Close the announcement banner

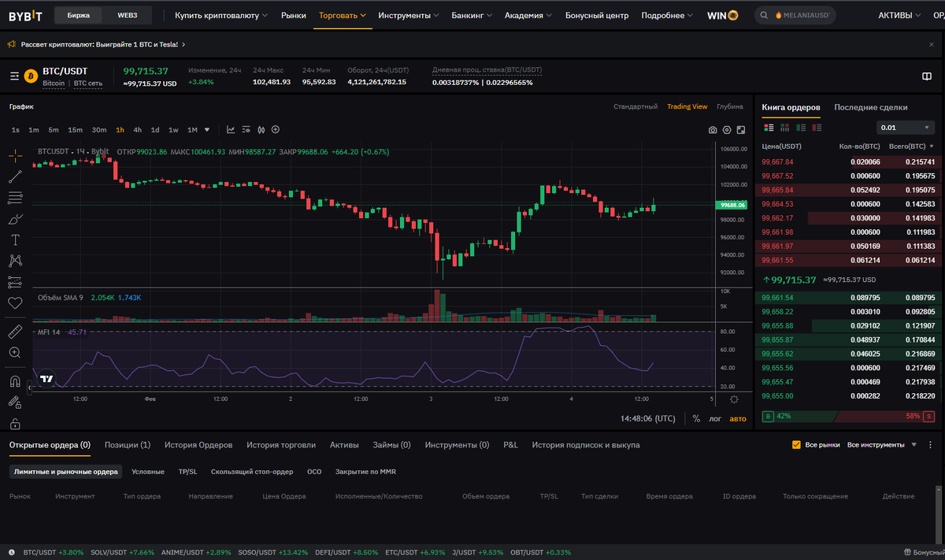click(931, 45)
